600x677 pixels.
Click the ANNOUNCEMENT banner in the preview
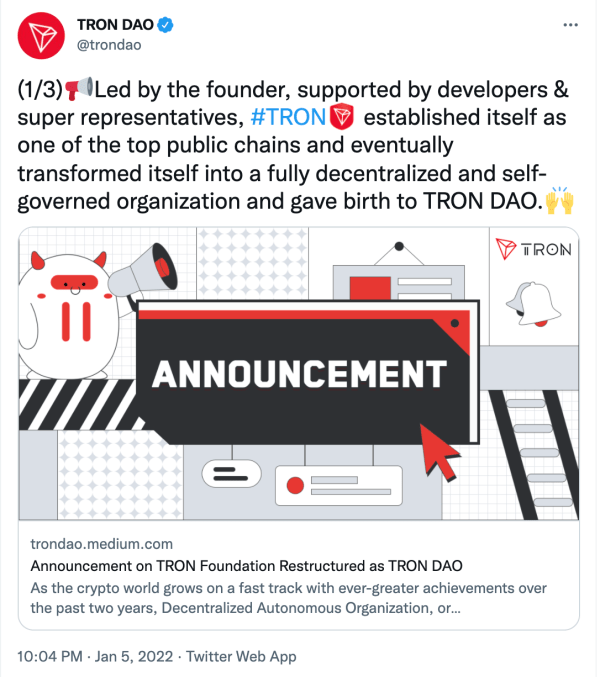(x=300, y=373)
